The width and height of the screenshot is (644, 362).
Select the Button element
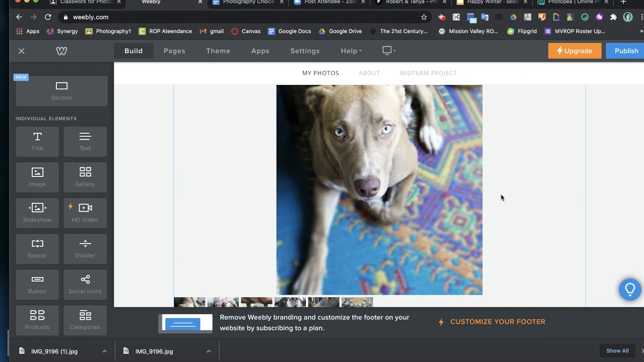37,284
